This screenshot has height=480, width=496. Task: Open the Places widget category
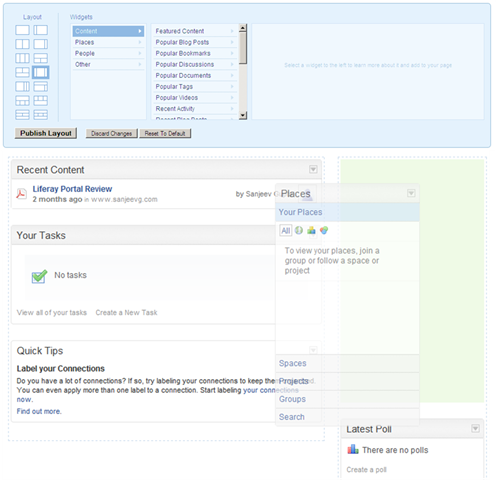tap(108, 42)
